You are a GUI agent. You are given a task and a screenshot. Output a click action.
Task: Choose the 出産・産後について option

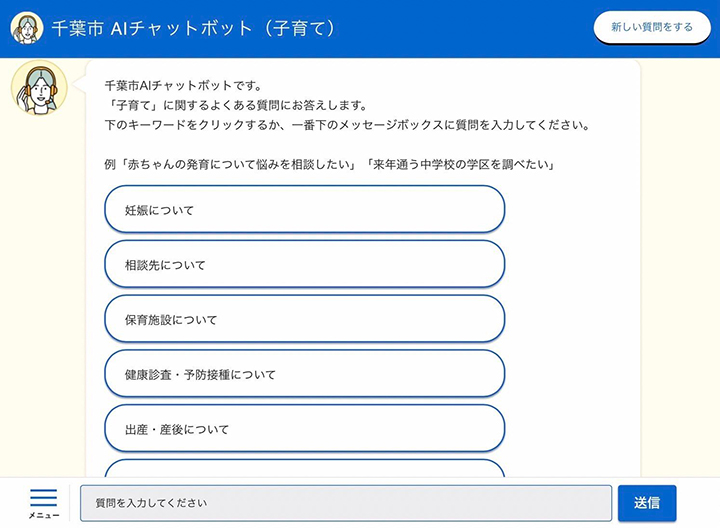coord(304,429)
